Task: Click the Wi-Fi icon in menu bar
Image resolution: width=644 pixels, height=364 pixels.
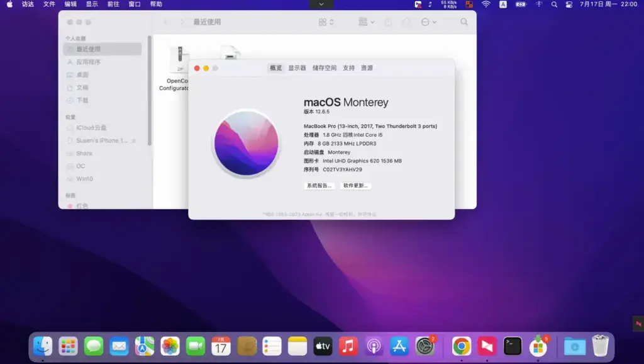Action: click(486, 4)
